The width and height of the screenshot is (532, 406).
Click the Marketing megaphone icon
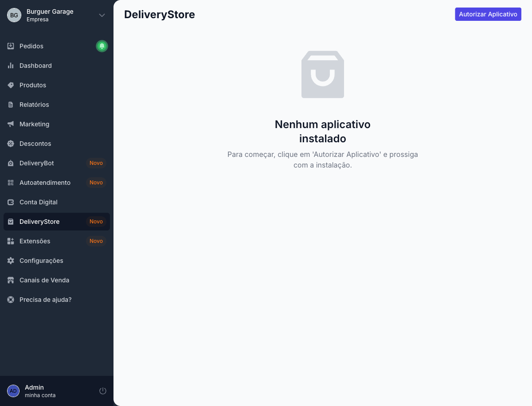coord(11,124)
